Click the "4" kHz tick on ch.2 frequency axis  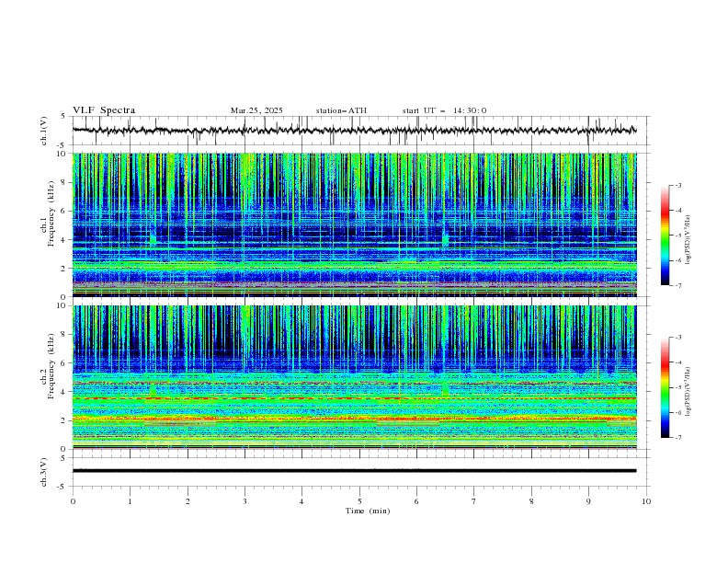coord(63,392)
